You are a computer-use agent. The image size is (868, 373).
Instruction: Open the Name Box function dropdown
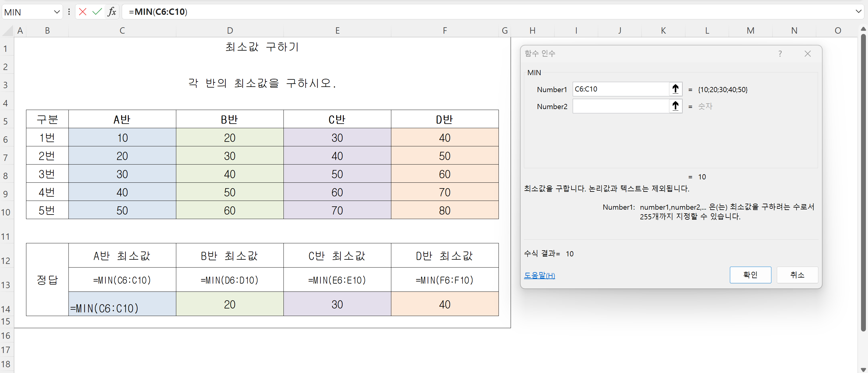[x=57, y=12]
